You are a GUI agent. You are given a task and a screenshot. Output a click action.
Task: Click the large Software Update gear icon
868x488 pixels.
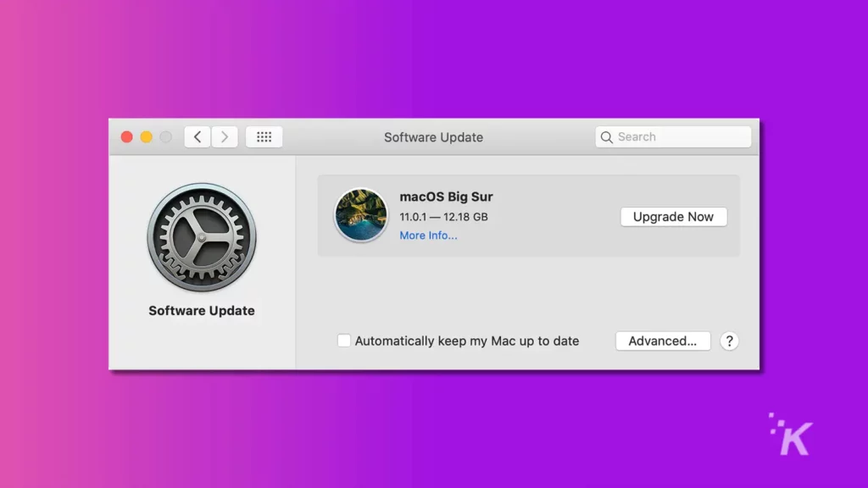[202, 237]
